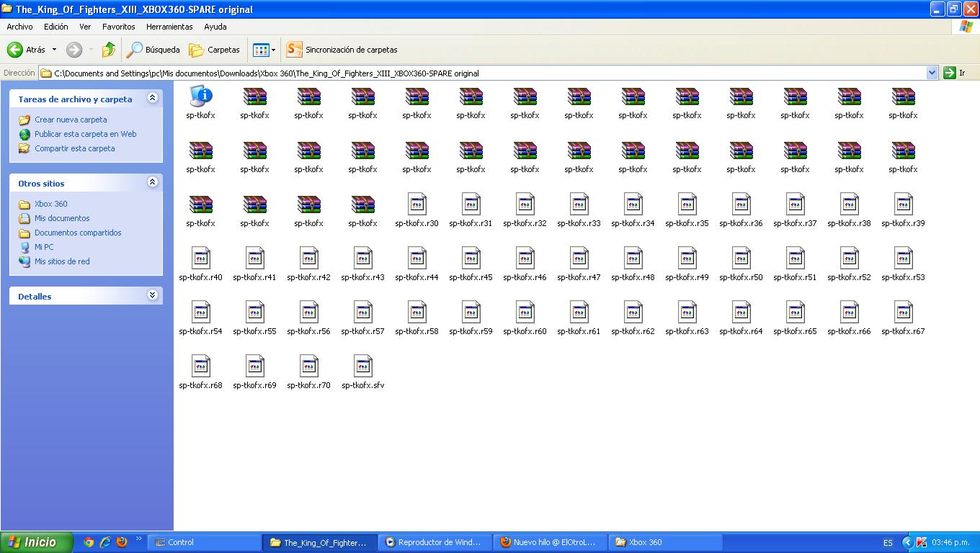Select the sp-tkofx.r35 file
This screenshot has width=980, height=553.
(x=687, y=210)
